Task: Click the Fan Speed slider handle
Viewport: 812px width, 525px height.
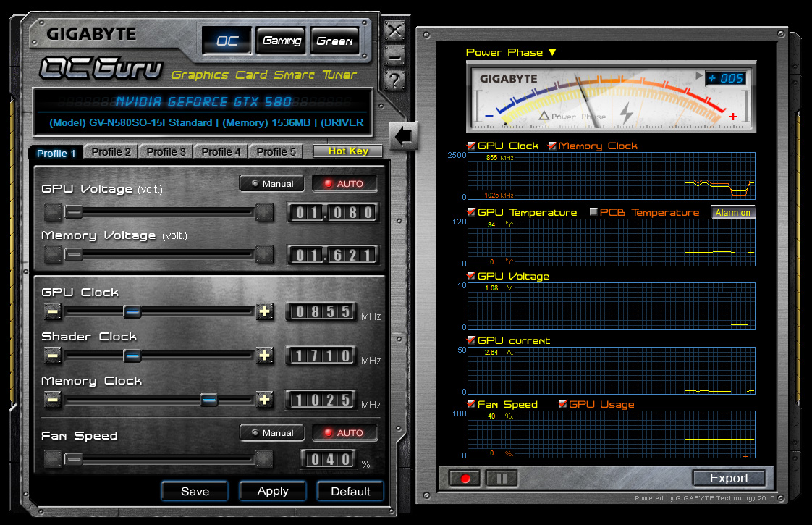Action: point(74,458)
